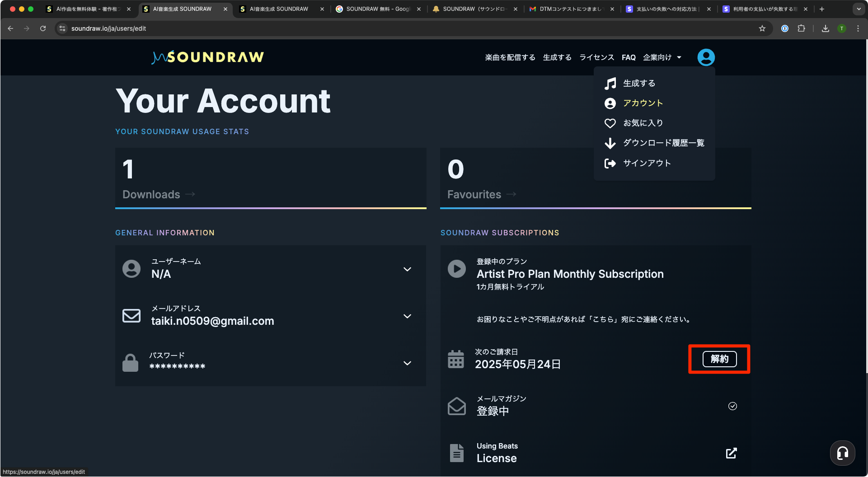The width and height of the screenshot is (868, 477).
Task: Open a new browser tab
Action: 822,9
